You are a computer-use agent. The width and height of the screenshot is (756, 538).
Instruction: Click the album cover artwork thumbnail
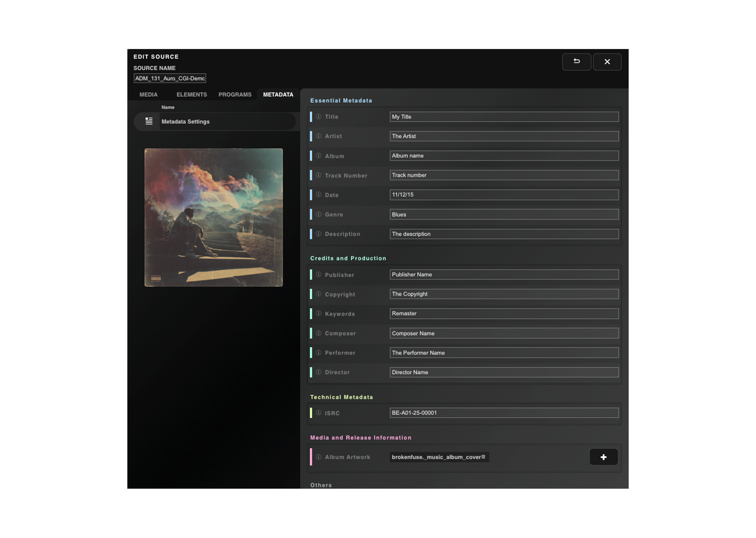click(214, 217)
